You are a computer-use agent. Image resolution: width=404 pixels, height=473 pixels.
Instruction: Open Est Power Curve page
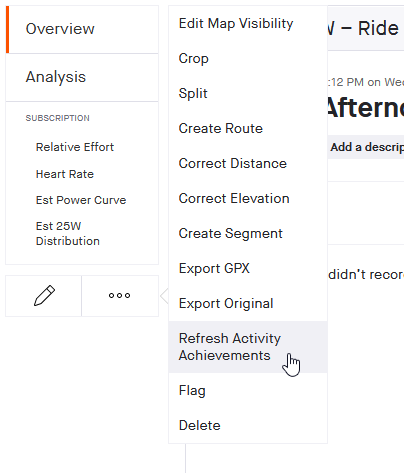(x=81, y=200)
